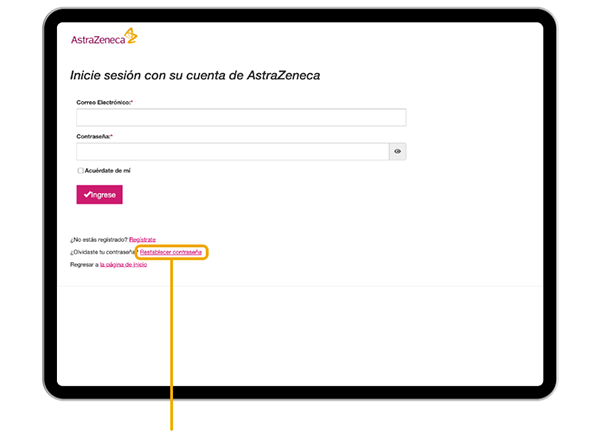Submit login with the Ingrese button

(x=99, y=194)
